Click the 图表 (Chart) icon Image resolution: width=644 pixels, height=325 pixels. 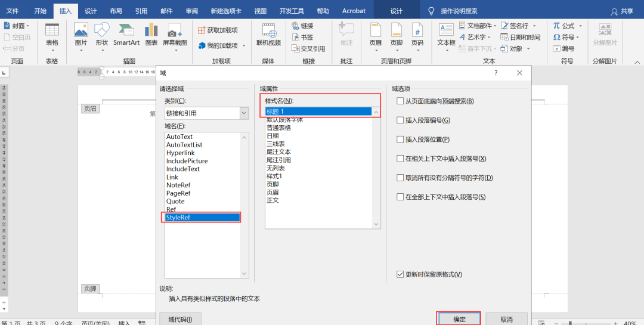[151, 33]
